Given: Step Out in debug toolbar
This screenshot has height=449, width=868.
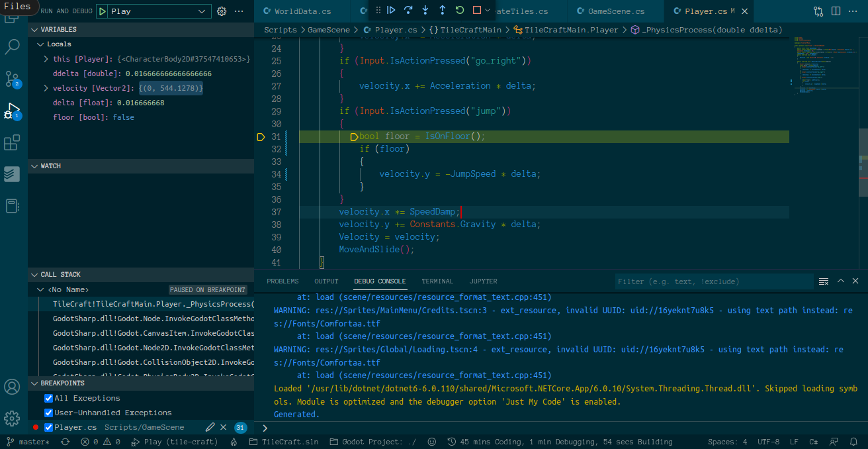Looking at the screenshot, I should click(443, 10).
